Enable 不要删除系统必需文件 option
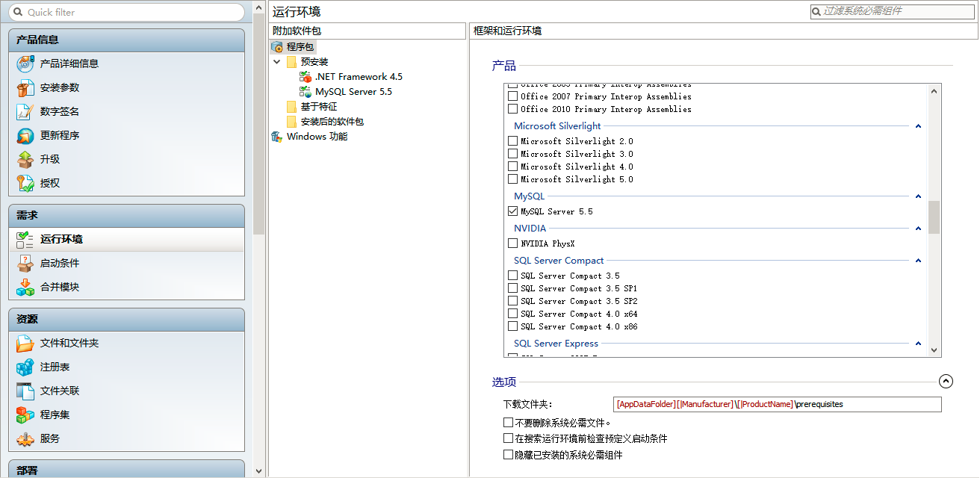 [x=508, y=422]
